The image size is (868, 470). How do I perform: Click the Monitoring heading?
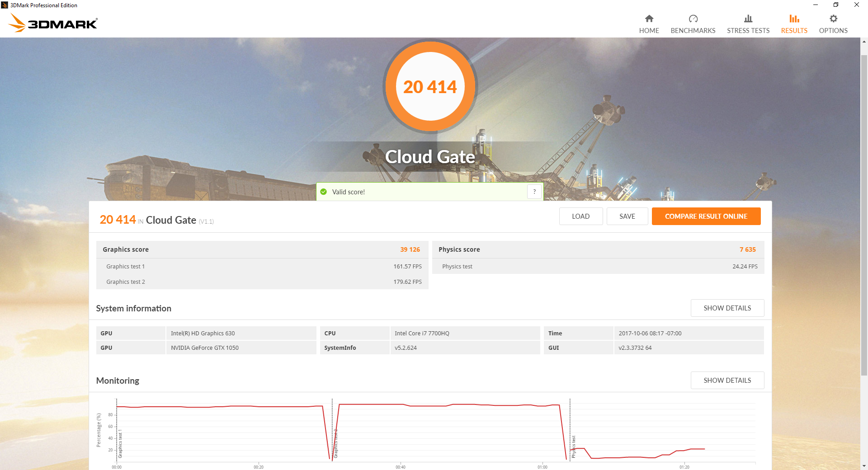click(118, 381)
